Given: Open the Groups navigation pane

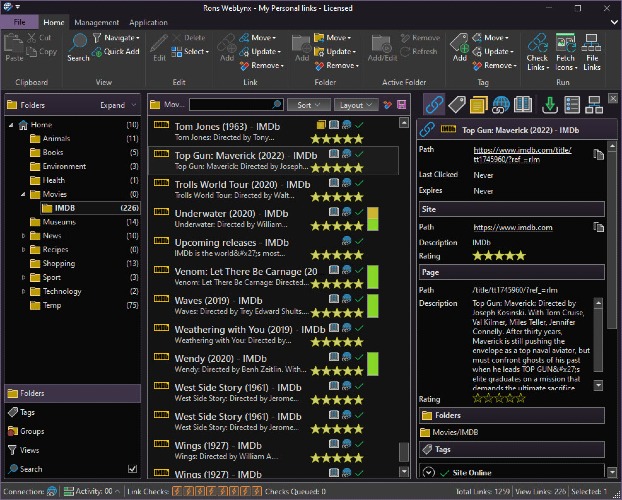Looking at the screenshot, I should pos(73,431).
